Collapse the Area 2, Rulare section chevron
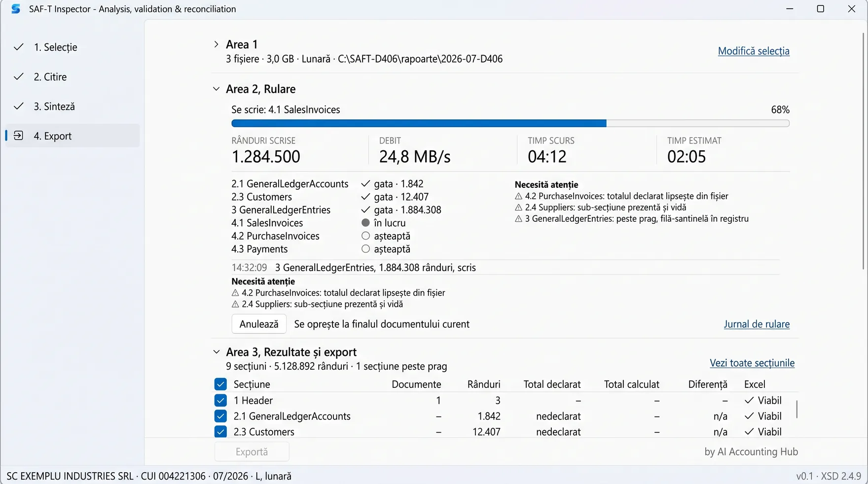The height and width of the screenshot is (484, 868). (x=216, y=89)
